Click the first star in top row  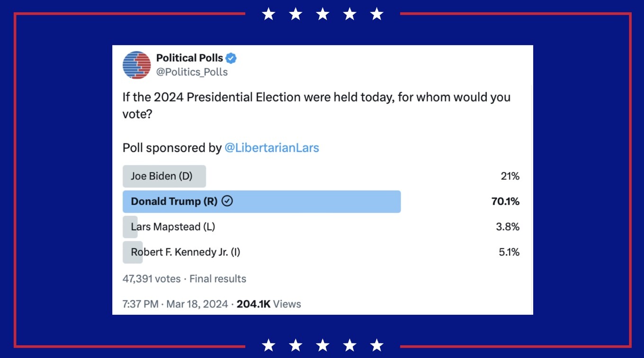[x=268, y=14]
